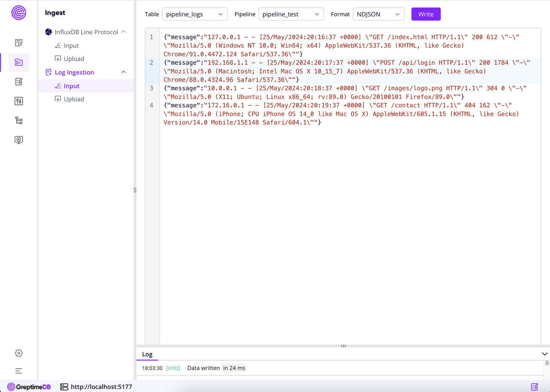
Task: Switch to the Log tab at the bottom
Action: tap(147, 354)
